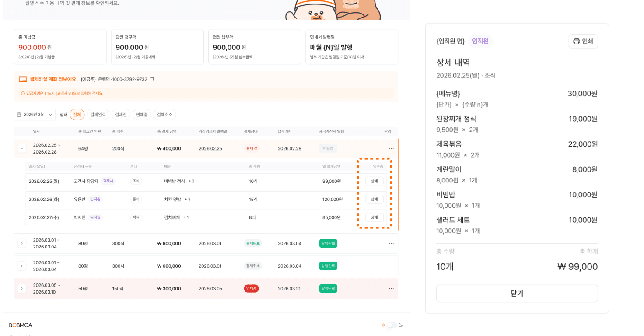Expand the 결제취소 row for 2026.03.01 ~ 03.04
The image size is (644, 336).
(21, 266)
